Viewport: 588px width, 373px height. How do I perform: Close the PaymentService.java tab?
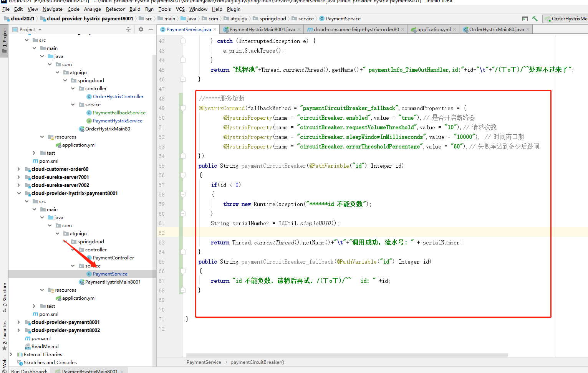(215, 30)
